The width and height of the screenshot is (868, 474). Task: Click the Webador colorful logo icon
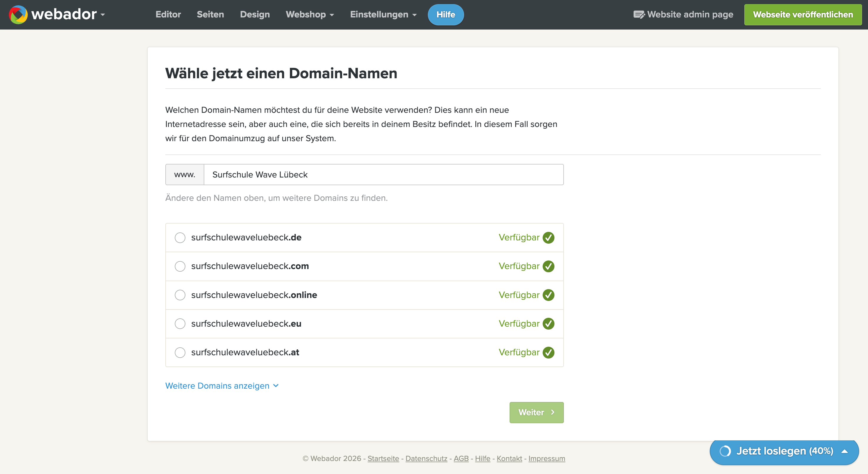point(18,14)
